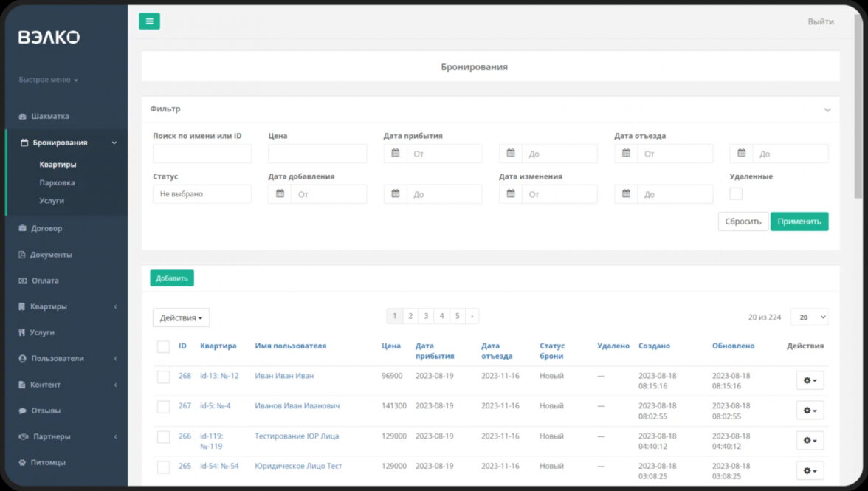Tick the select-all checkbox in table header
This screenshot has height=491, width=868.
[163, 346]
